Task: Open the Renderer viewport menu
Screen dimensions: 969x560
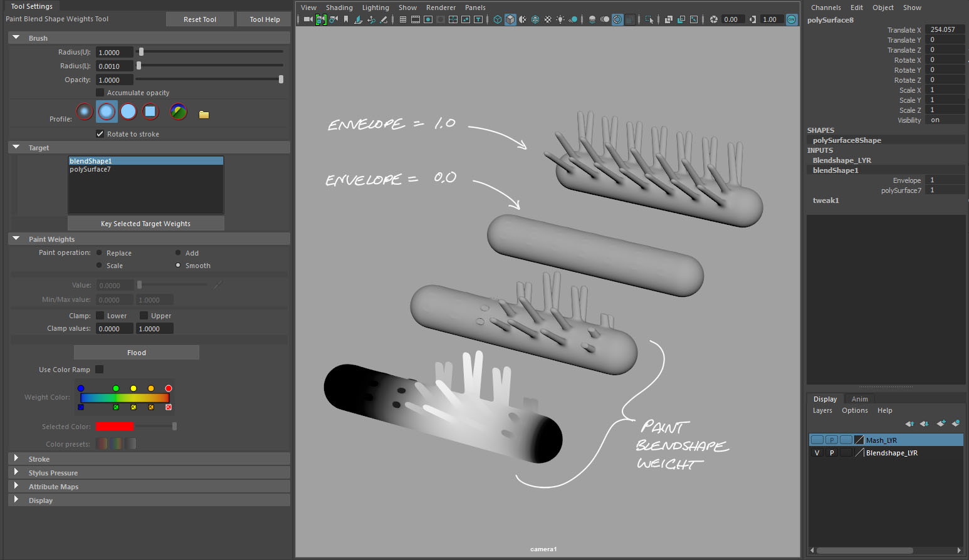Action: point(441,8)
